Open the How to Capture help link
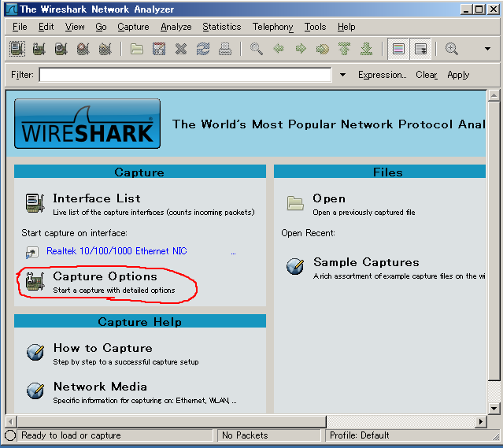The width and height of the screenshot is (503, 448). tap(103, 348)
